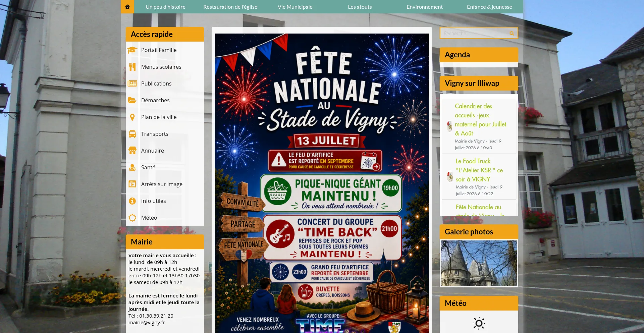Image resolution: width=644 pixels, height=333 pixels.
Task: Click the Météo sun icon in Accès rapide
Action: click(x=132, y=218)
